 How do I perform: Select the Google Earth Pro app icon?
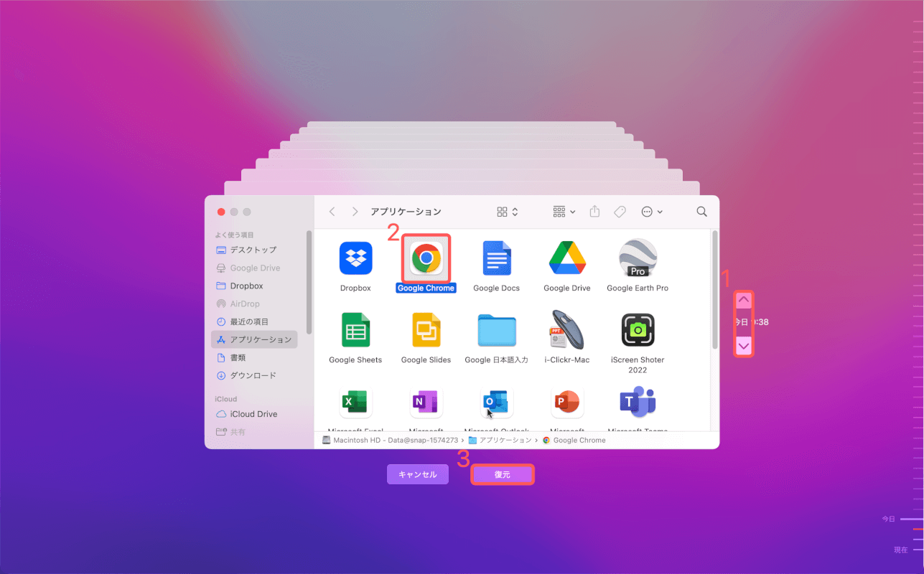tap(638, 258)
